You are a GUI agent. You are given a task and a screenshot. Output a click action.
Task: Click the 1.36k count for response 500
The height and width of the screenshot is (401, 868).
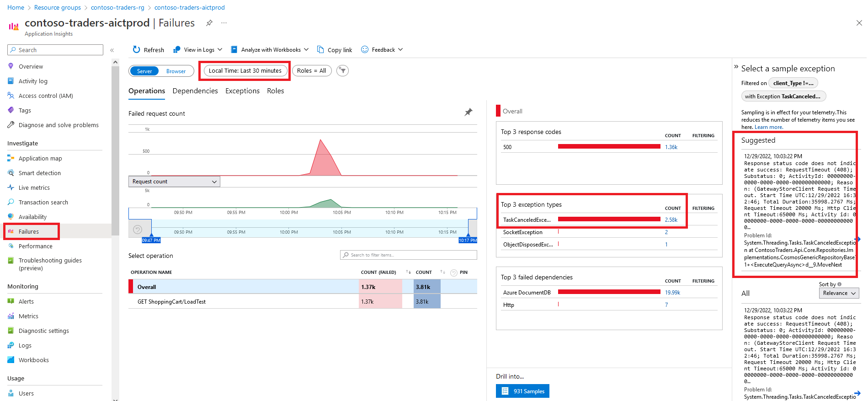671,147
